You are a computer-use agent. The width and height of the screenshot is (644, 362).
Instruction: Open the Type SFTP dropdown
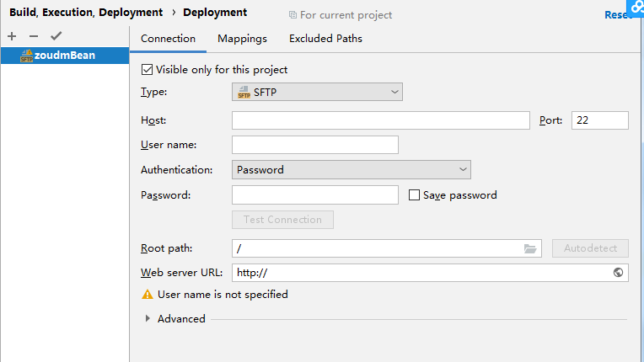[317, 92]
